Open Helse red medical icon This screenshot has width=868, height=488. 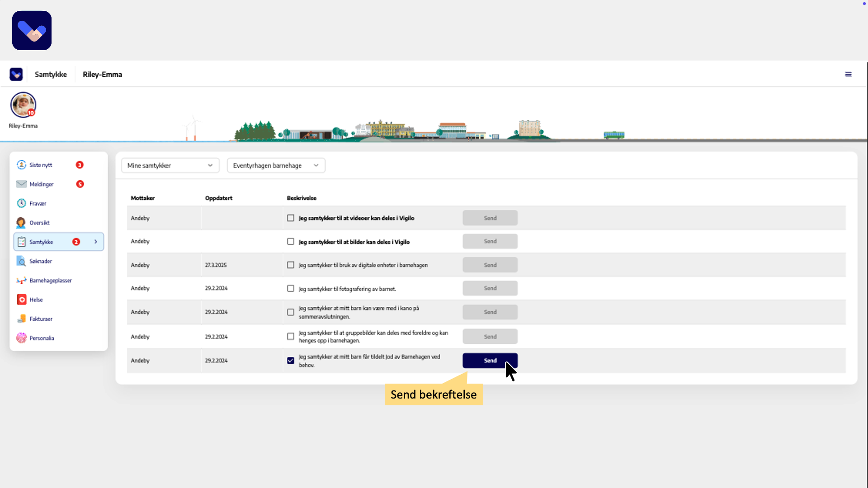(x=21, y=300)
